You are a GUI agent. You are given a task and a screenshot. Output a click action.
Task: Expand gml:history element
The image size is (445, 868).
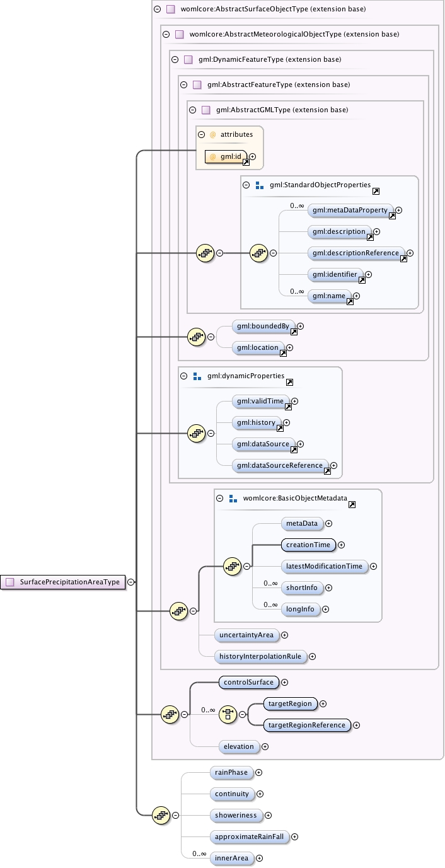287,422
